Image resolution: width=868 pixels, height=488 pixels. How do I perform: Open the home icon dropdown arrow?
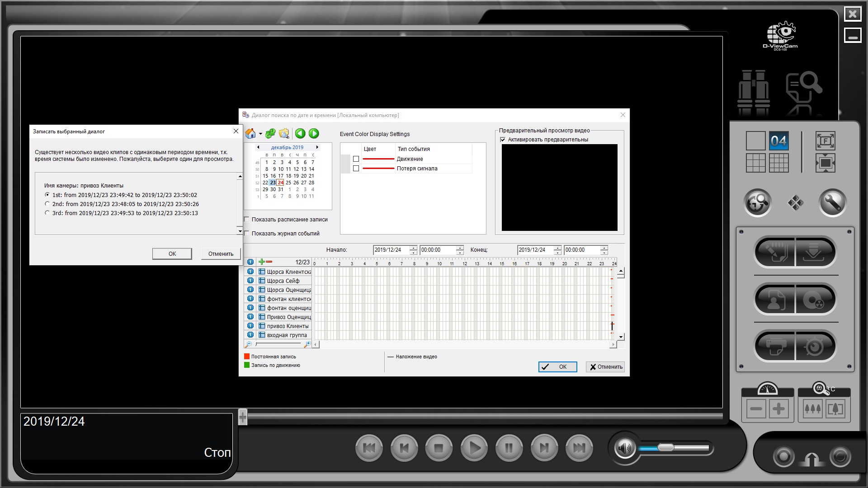tap(260, 134)
